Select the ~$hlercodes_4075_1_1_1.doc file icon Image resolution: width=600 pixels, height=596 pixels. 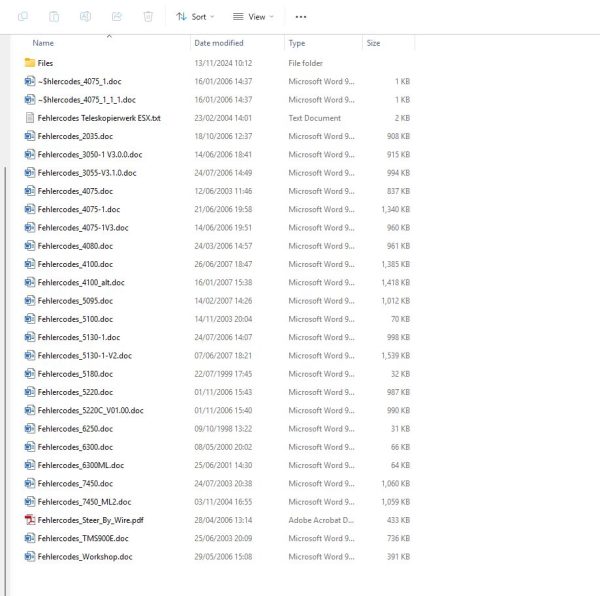[x=29, y=99]
